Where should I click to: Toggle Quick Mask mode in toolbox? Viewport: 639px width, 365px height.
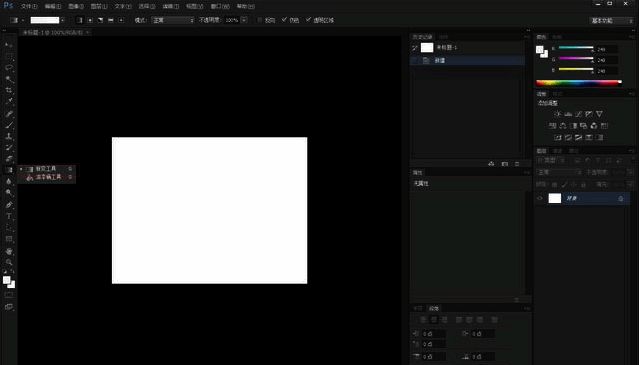coord(9,295)
